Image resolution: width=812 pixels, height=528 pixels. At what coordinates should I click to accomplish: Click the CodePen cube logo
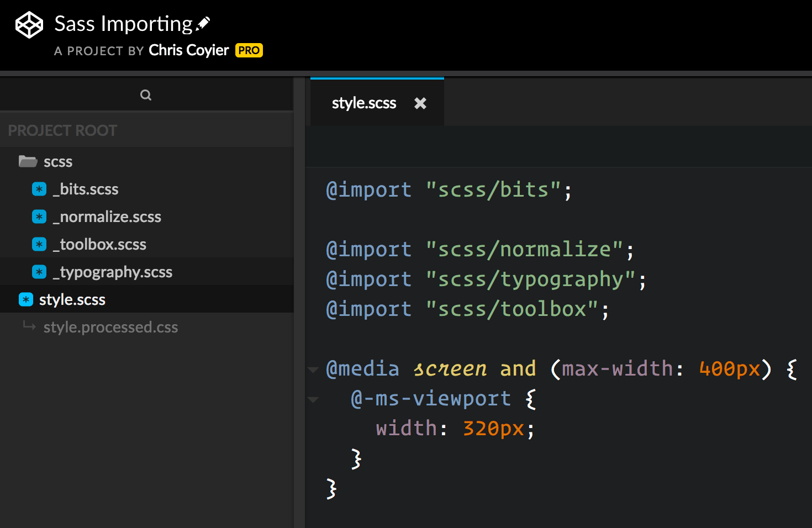pos(29,24)
